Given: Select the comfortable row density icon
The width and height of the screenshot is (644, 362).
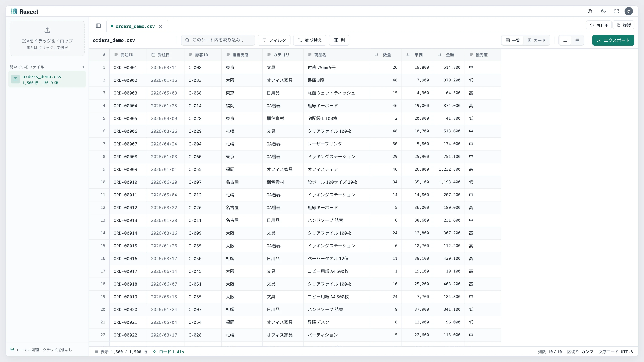Looking at the screenshot, I should pos(565,40).
